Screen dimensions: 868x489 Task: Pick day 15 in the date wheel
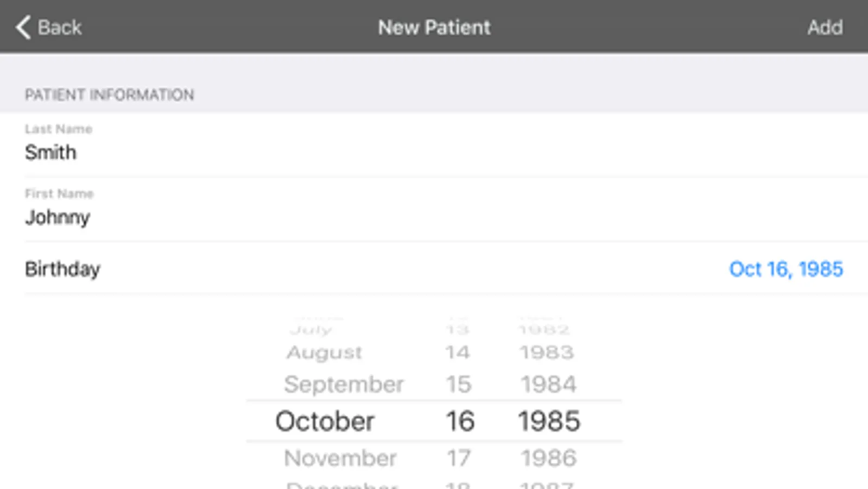(458, 384)
